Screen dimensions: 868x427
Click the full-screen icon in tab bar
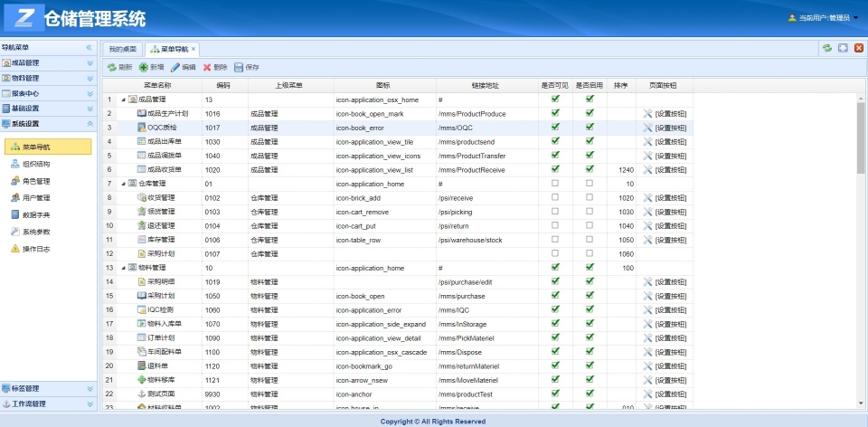(x=843, y=48)
